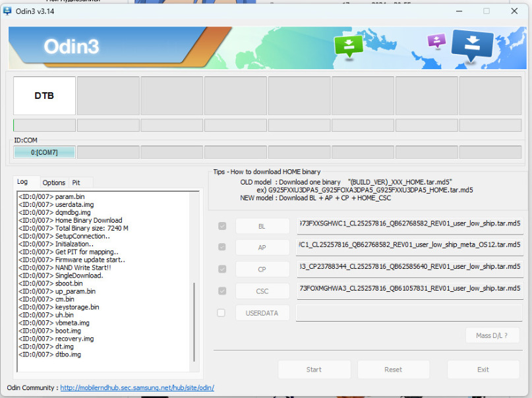Open the Odin Community mobilerndhub link

tap(137, 387)
